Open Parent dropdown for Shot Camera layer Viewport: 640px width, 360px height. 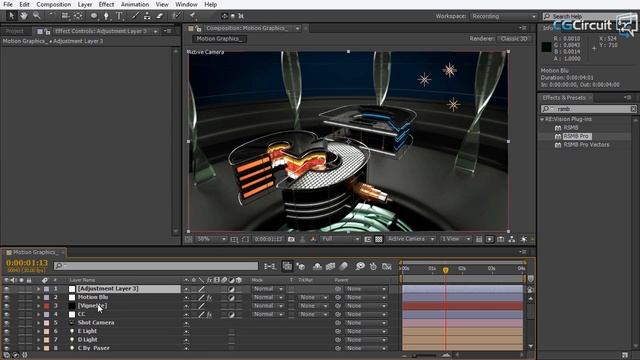pos(366,323)
